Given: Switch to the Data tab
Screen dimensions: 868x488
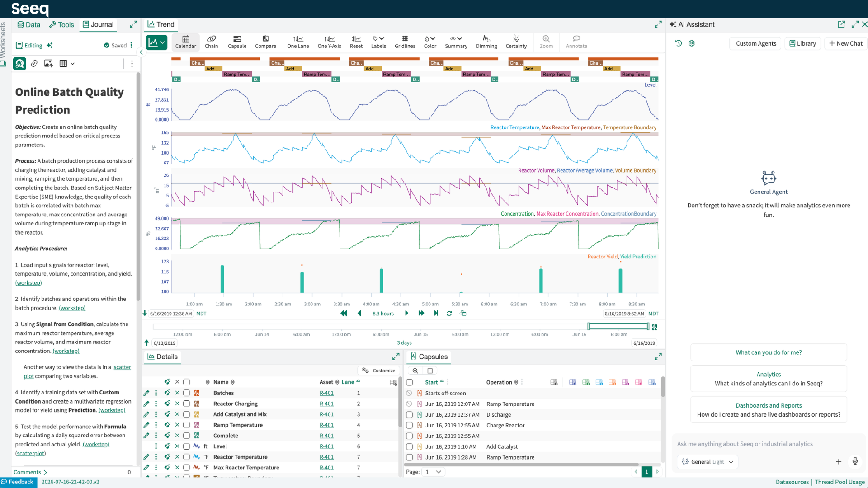Looking at the screenshot, I should click(x=29, y=25).
